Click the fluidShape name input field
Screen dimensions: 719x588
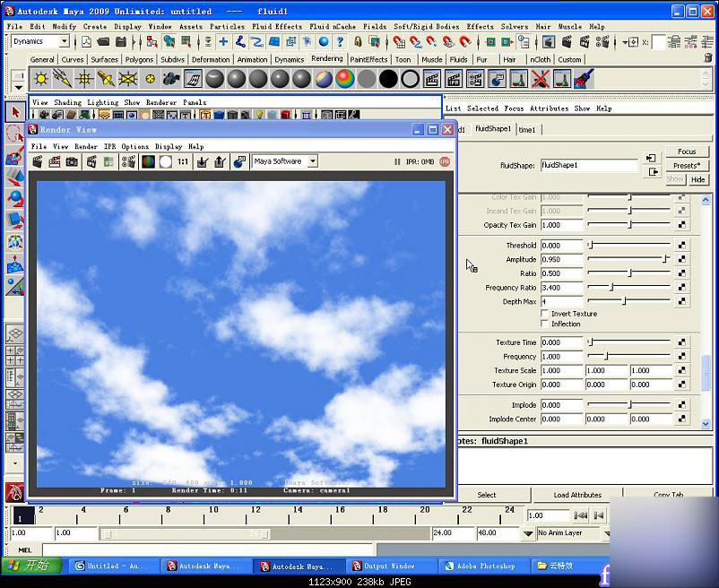[x=589, y=165]
